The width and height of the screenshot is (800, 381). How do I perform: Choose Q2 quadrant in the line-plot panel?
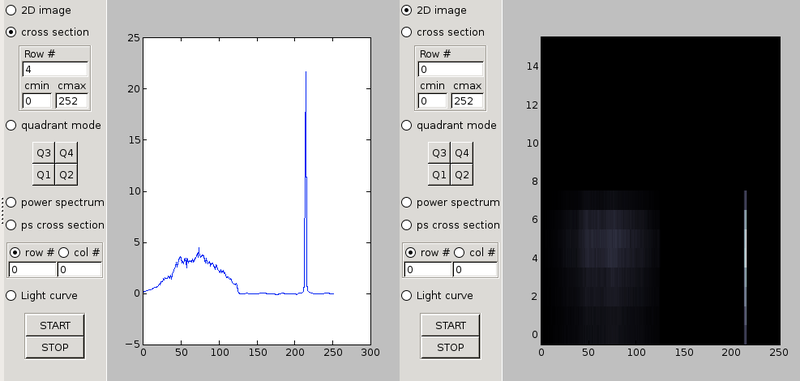(66, 175)
